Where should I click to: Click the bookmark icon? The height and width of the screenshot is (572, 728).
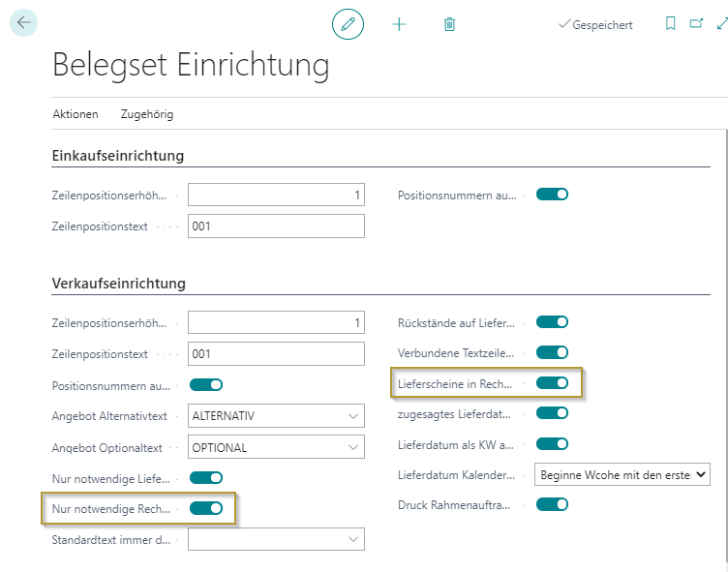[670, 24]
